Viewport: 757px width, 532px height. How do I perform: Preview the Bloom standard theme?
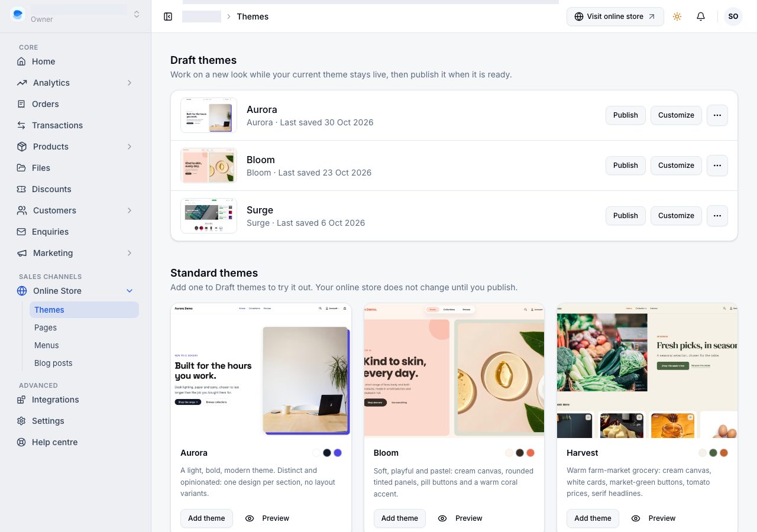(x=460, y=518)
